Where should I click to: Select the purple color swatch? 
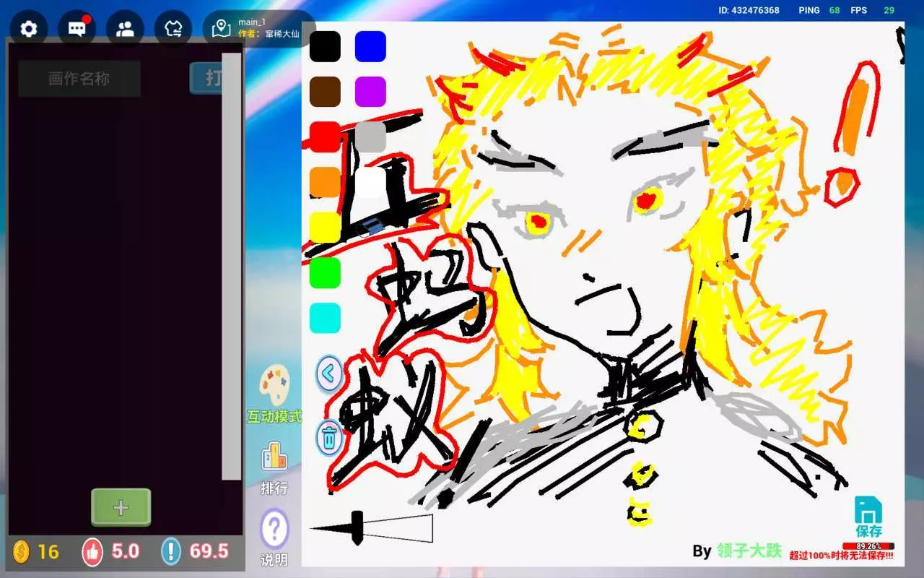click(370, 92)
